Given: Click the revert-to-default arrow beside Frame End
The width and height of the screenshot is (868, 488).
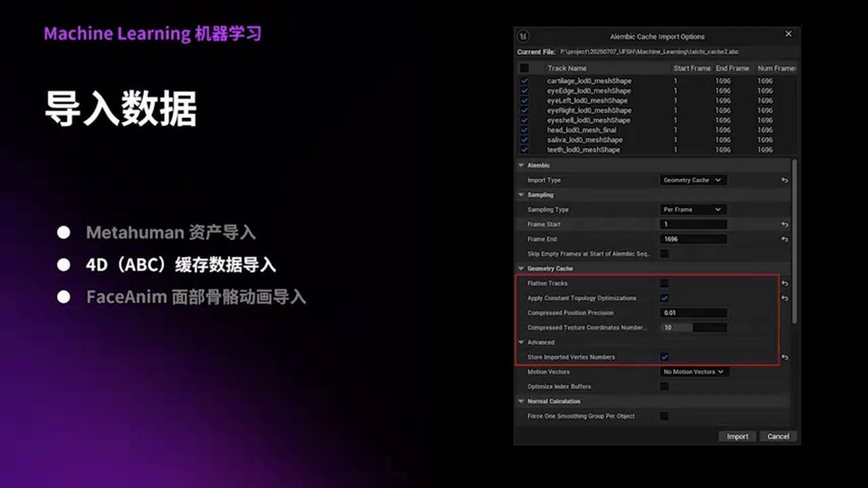Looking at the screenshot, I should [784, 239].
